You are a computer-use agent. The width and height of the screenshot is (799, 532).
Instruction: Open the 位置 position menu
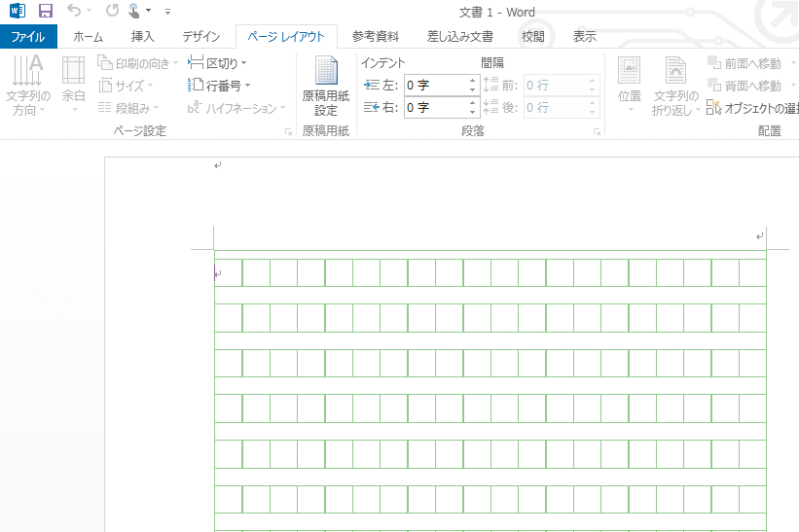pos(630,86)
